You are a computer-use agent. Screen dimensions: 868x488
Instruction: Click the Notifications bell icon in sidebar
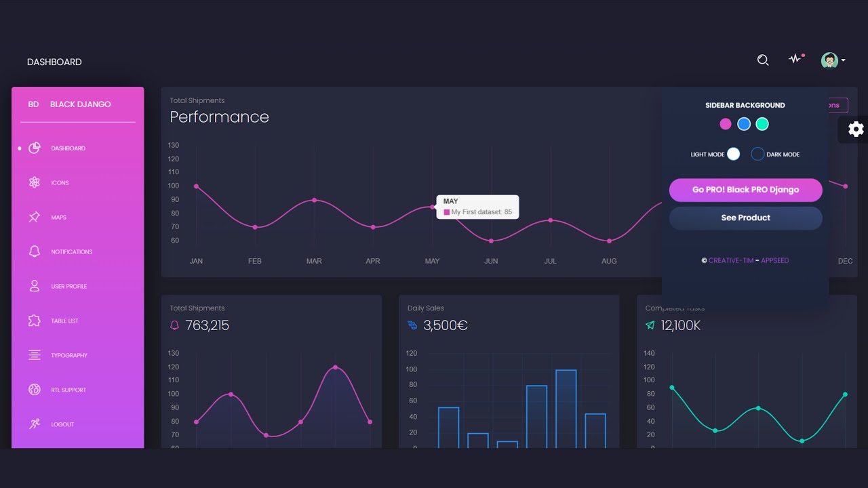coord(35,251)
